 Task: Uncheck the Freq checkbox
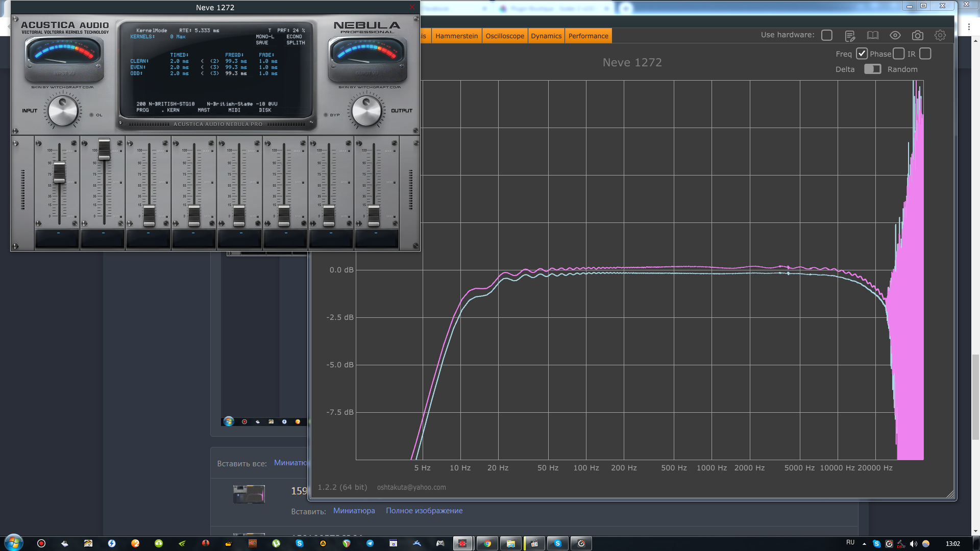[862, 54]
